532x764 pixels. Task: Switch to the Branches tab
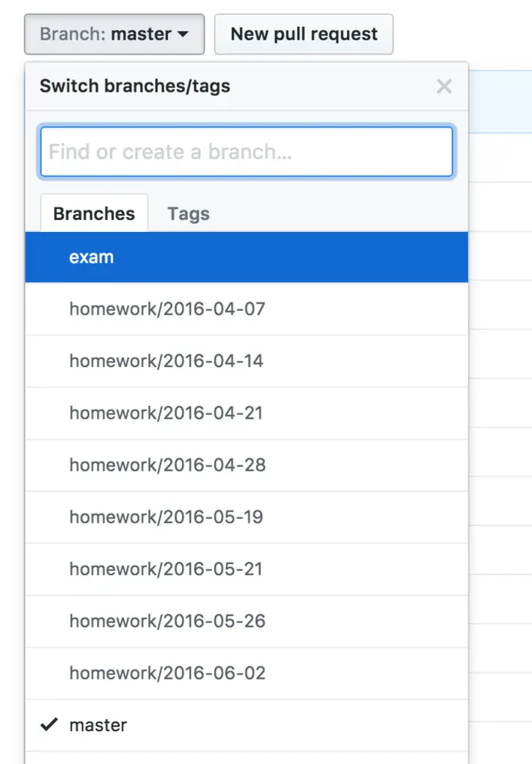click(x=93, y=213)
